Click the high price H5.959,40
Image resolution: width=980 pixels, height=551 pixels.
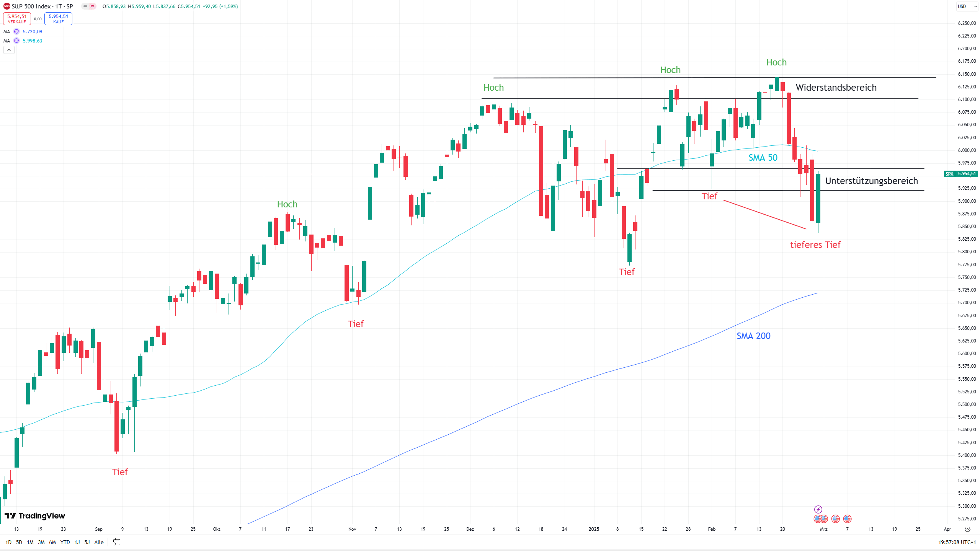[x=139, y=7]
